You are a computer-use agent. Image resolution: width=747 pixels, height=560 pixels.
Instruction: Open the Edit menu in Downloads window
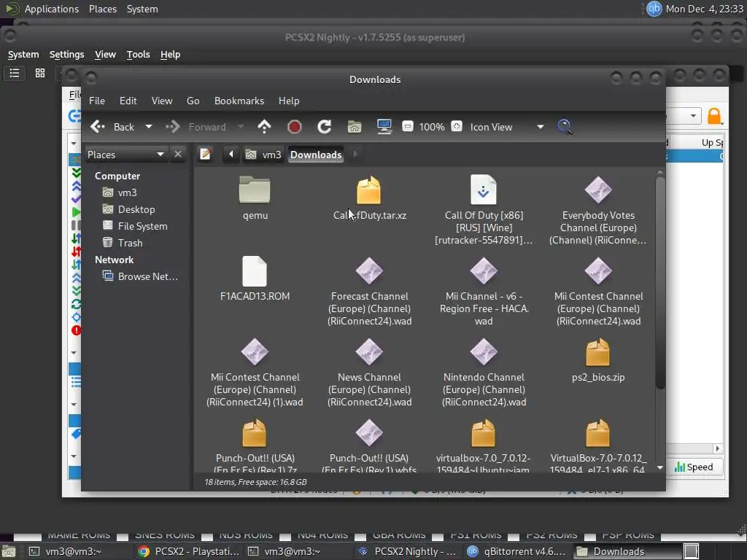click(x=128, y=101)
